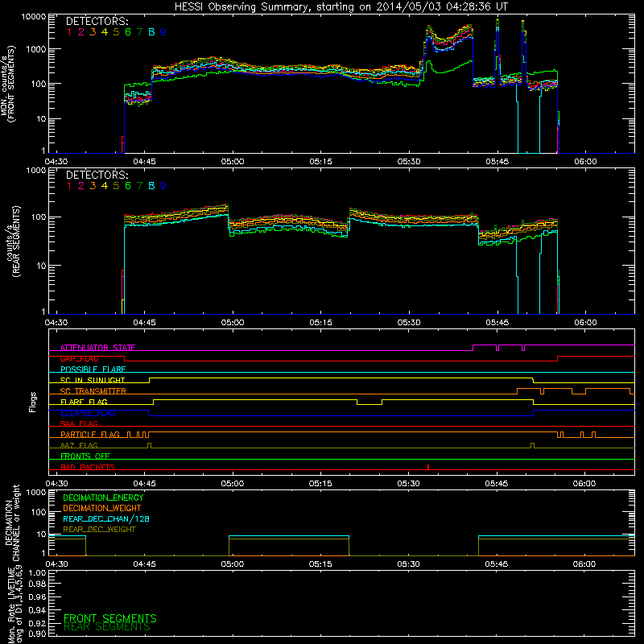
Task: Click the vertical 'Flags' axis title
Action: click(33, 402)
